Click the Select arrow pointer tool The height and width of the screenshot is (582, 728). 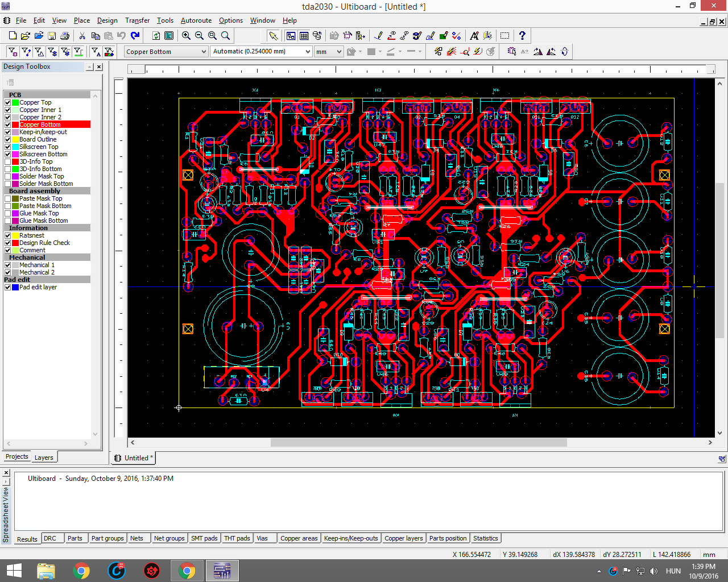[273, 36]
